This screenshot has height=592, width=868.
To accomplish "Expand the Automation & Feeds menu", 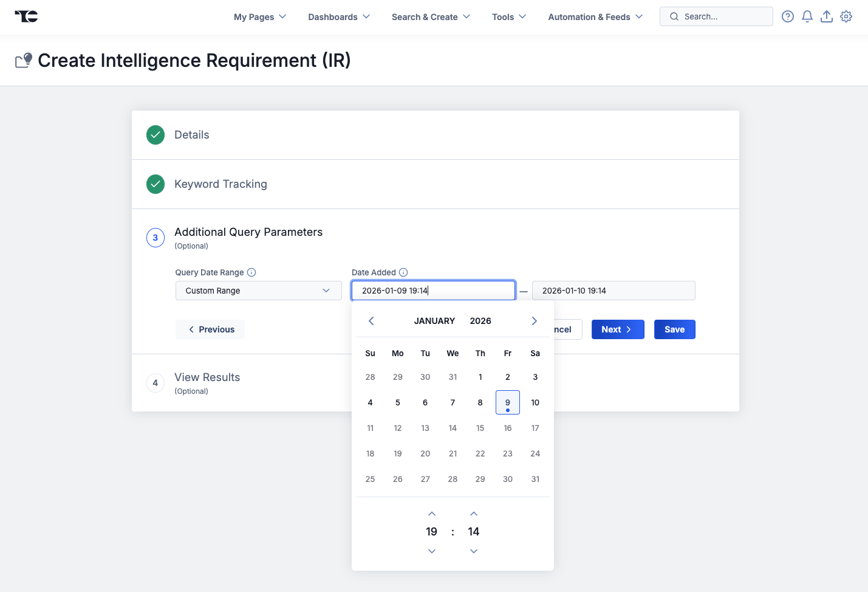I will [x=594, y=17].
